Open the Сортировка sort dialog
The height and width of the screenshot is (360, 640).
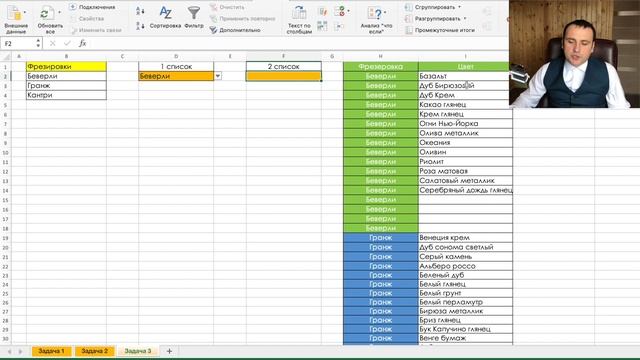[x=165, y=17]
